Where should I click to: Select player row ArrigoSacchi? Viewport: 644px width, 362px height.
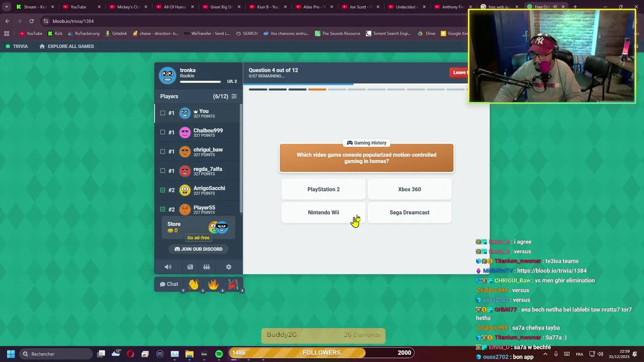(x=198, y=190)
